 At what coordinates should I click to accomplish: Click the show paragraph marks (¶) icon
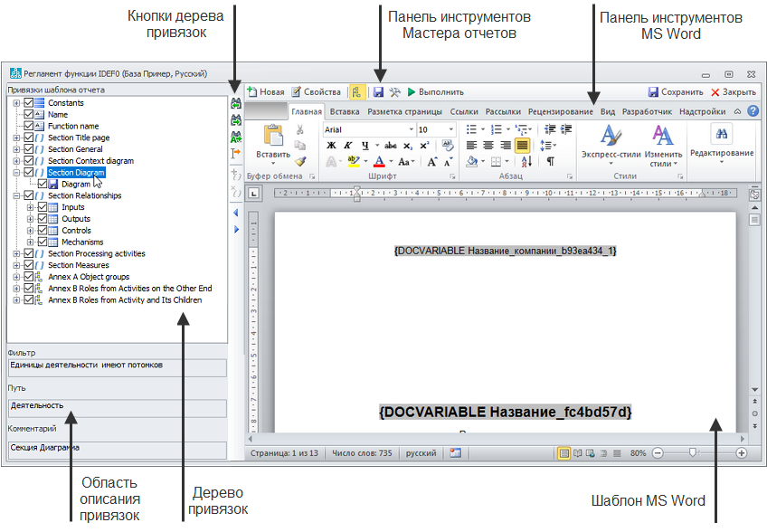pos(550,161)
